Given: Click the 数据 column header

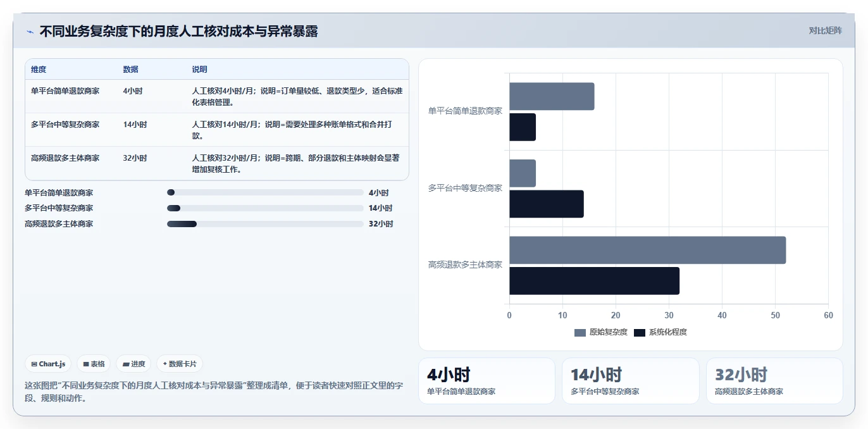Looking at the screenshot, I should click(131, 70).
